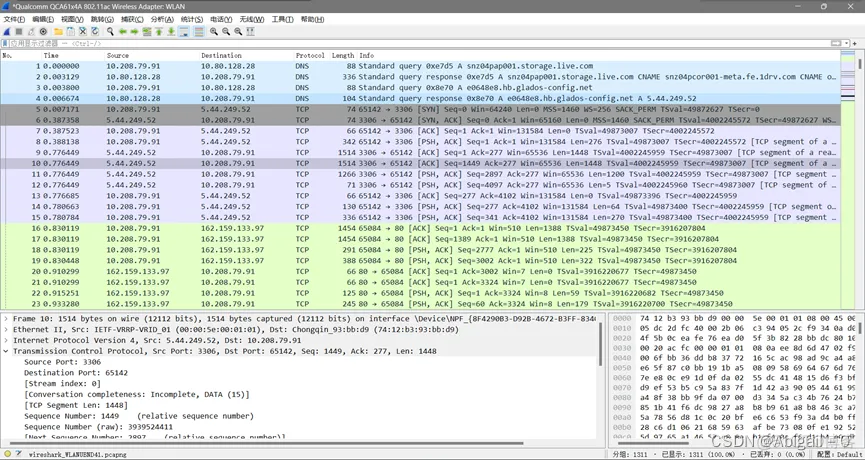Open the 帮助(H) menu

(x=312, y=19)
